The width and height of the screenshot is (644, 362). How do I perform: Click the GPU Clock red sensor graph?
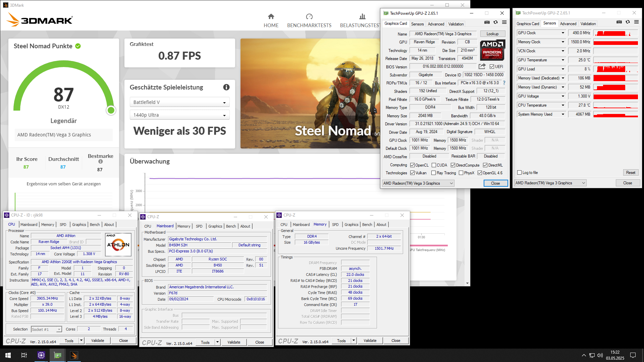[x=615, y=33]
